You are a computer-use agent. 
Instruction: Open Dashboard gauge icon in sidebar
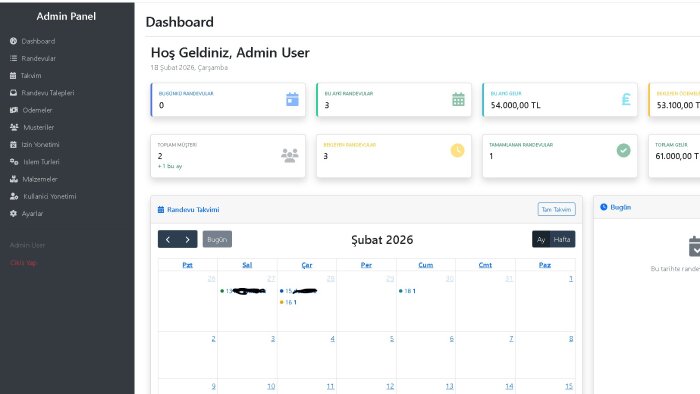[x=13, y=41]
